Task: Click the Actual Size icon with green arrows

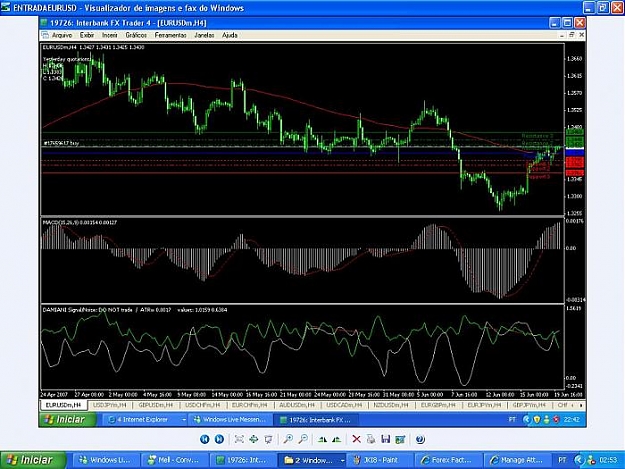Action: click(x=254, y=439)
